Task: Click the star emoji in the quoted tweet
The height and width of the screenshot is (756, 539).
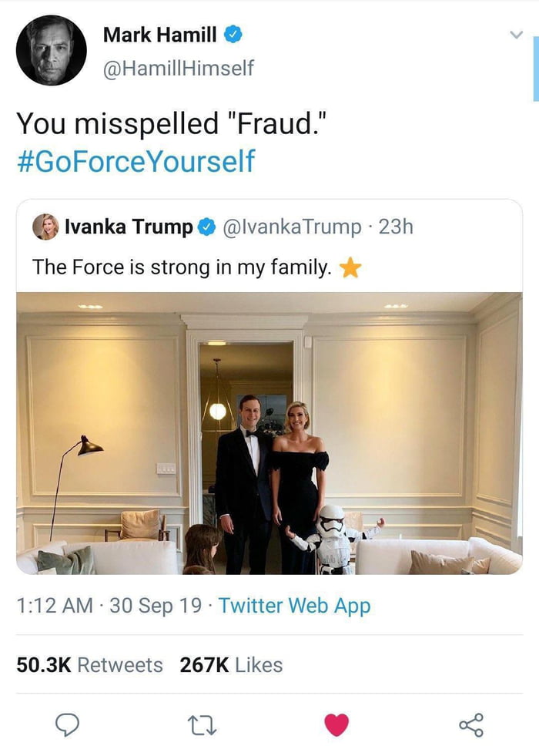Action: [350, 267]
